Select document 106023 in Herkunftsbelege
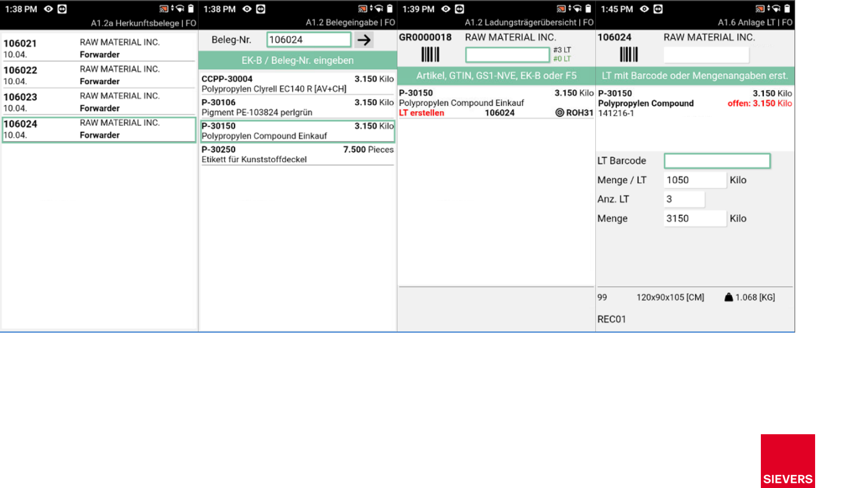 [99, 102]
